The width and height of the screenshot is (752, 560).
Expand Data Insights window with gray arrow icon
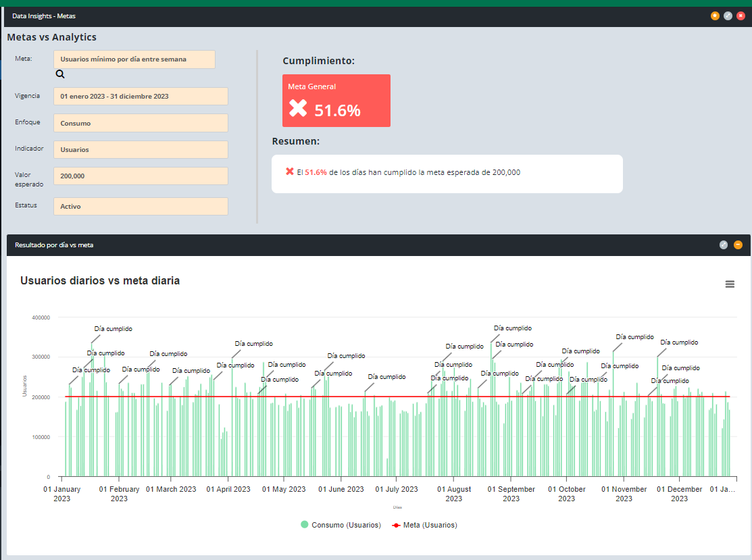coord(728,16)
